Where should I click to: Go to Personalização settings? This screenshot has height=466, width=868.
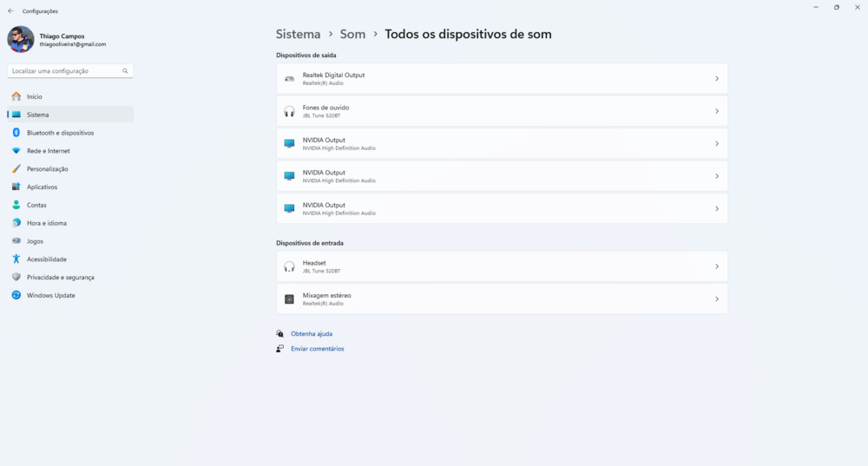(47, 169)
